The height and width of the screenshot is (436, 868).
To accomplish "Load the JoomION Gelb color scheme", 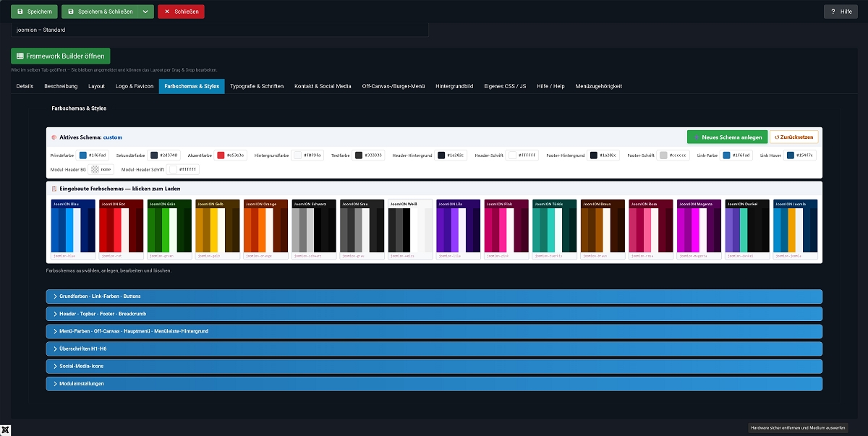I will (x=217, y=229).
